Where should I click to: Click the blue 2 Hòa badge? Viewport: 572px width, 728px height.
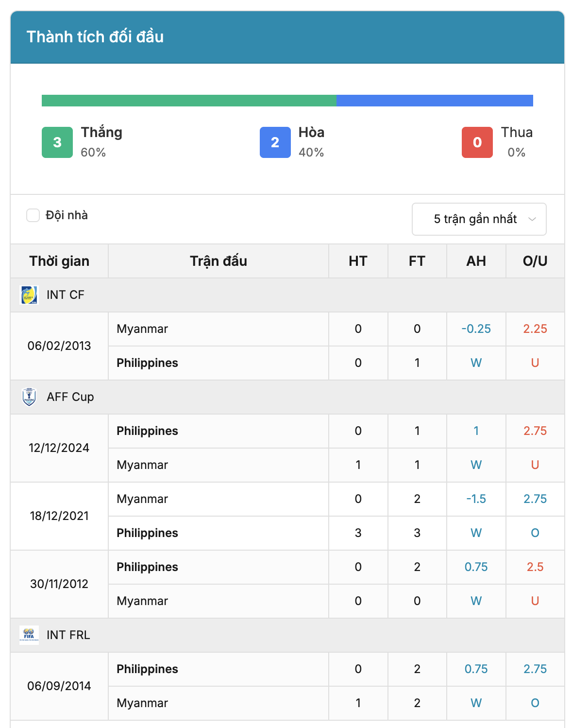[x=275, y=142]
